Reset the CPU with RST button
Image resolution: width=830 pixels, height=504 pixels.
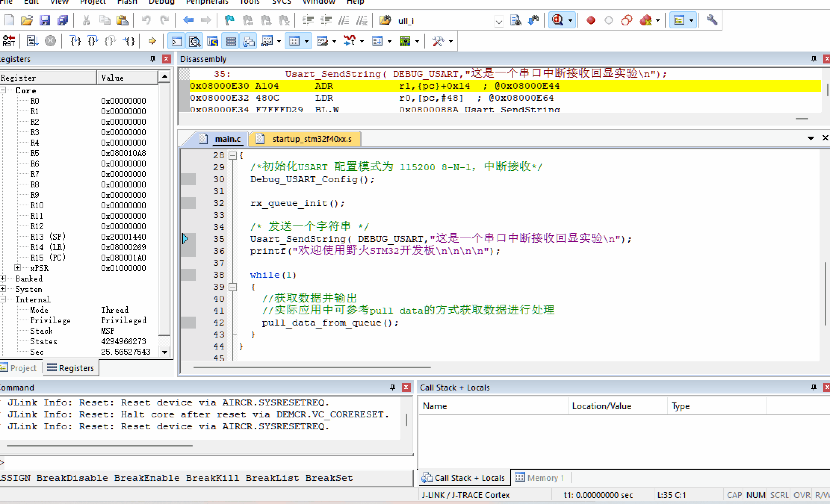point(9,41)
